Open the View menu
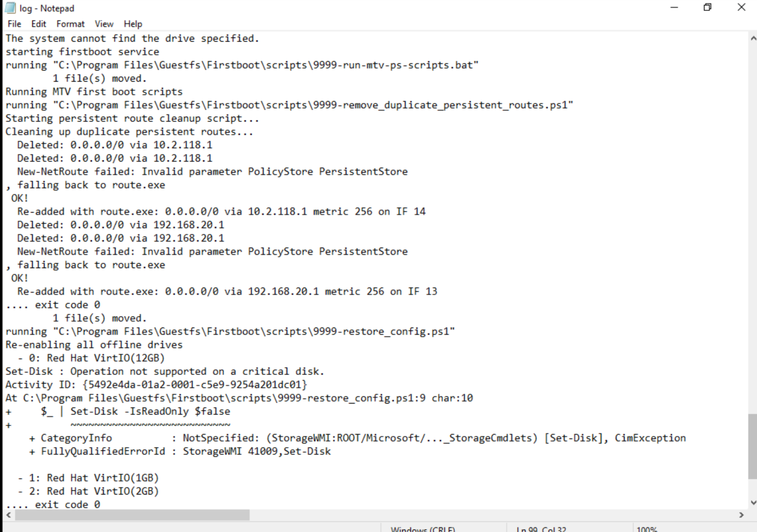The width and height of the screenshot is (757, 532). pos(104,24)
